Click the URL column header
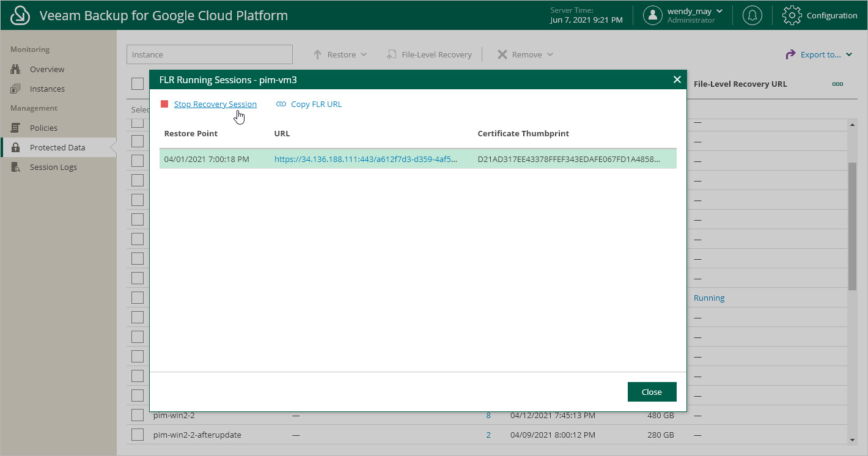Viewport: 868px width, 456px height. coord(282,133)
